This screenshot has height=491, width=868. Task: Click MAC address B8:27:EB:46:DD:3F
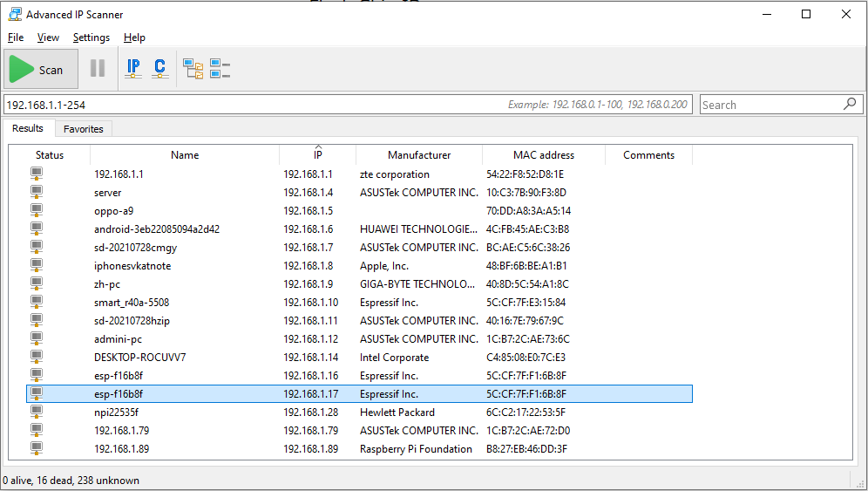[x=526, y=449]
